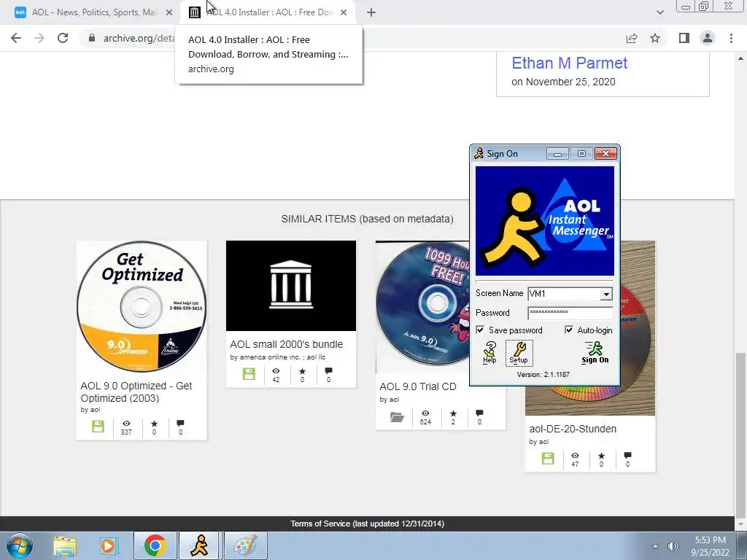Close the AOL News tab
The height and width of the screenshot is (560, 747).
(x=169, y=12)
